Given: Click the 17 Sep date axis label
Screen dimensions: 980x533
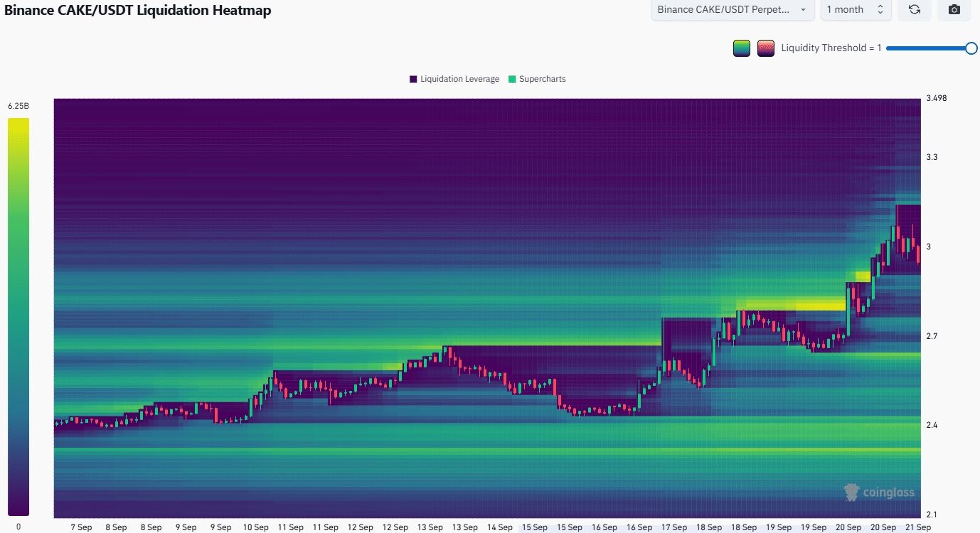Looking at the screenshot, I should [x=673, y=527].
